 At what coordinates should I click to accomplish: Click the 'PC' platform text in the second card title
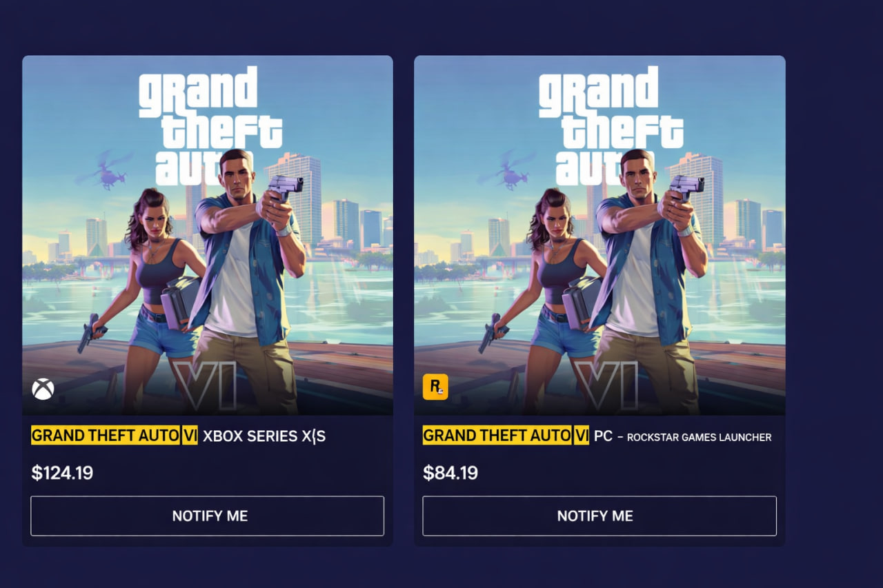click(604, 436)
